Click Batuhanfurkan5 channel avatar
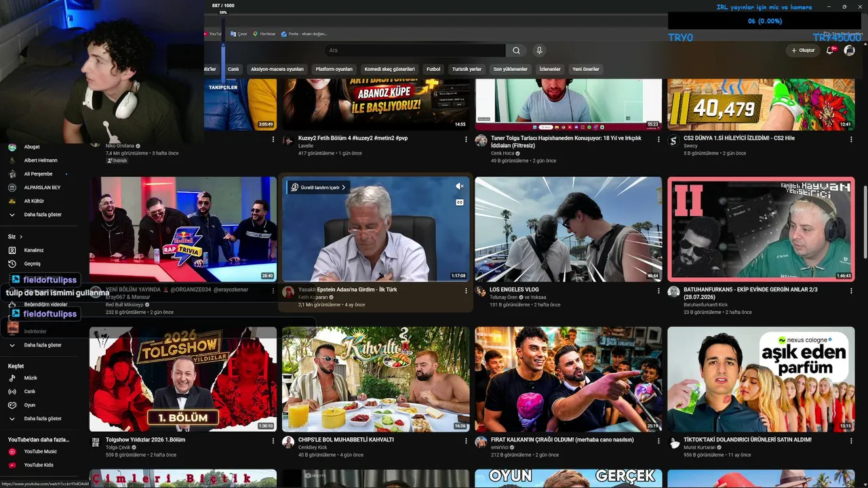 pyautogui.click(x=673, y=291)
